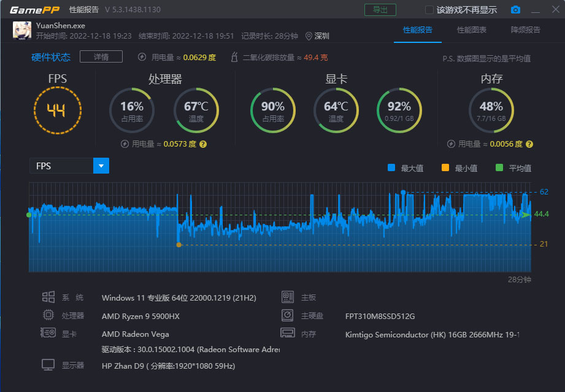Screen dimensions: 565x392
Task: Click the question mark beside memory power usage
Action: 529,144
